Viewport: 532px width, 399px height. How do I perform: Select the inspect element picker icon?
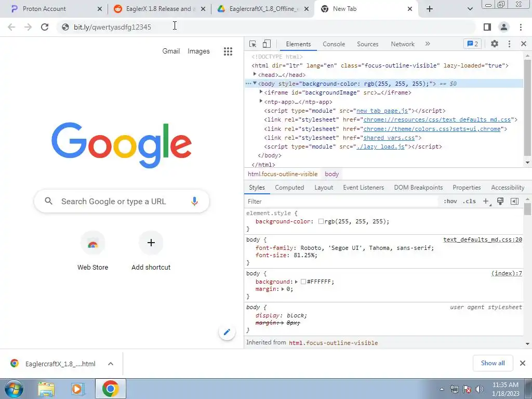[x=252, y=44]
